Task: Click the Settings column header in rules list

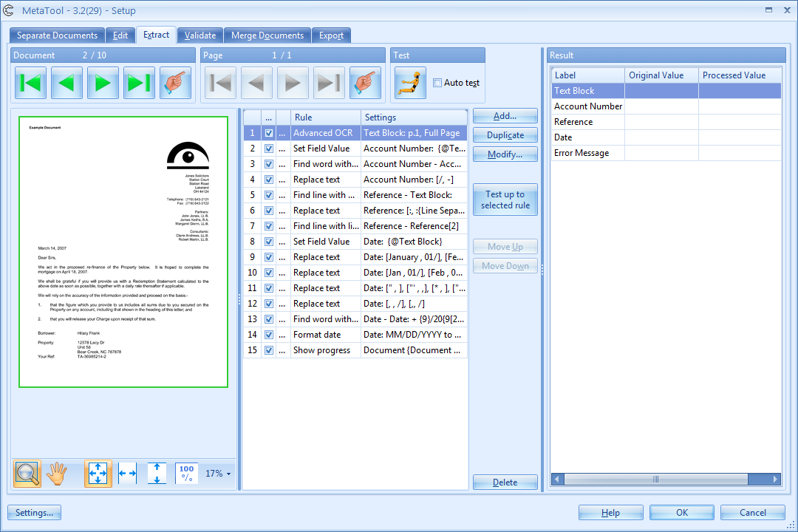Action: pos(414,117)
